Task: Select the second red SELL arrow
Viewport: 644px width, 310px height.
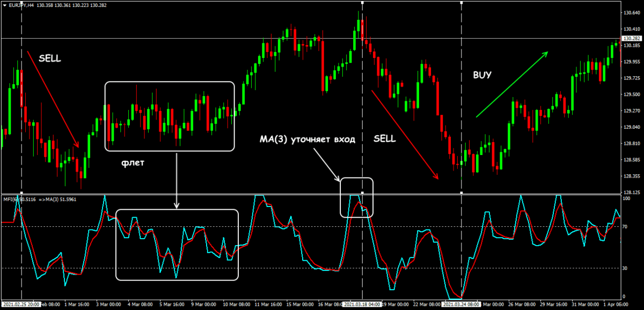Action: (404, 134)
